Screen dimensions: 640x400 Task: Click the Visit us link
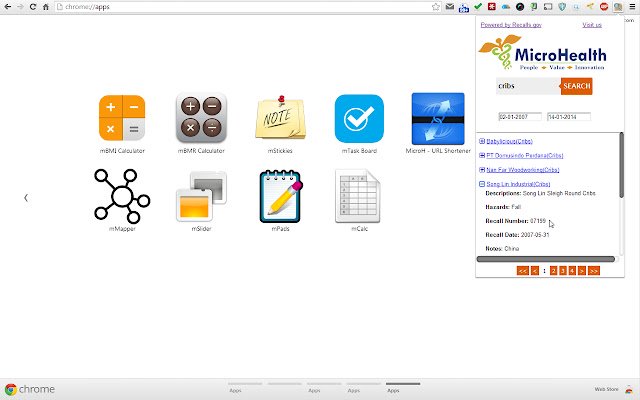(592, 25)
